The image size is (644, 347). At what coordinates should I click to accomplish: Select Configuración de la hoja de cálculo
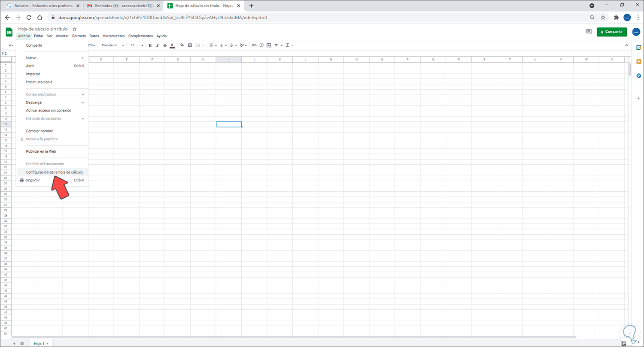(x=54, y=172)
